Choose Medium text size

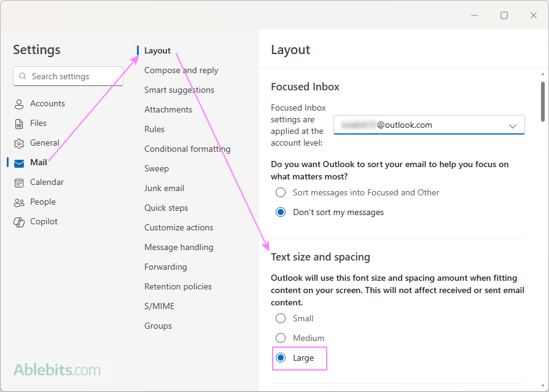281,338
